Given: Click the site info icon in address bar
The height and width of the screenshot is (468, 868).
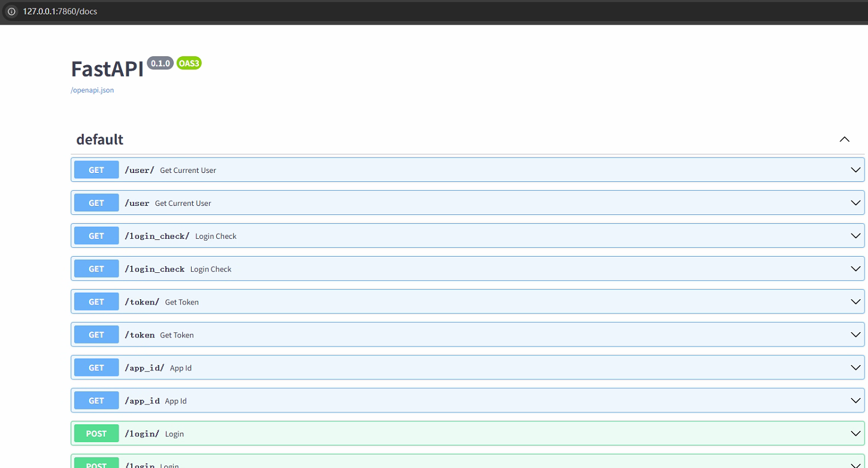Looking at the screenshot, I should pyautogui.click(x=11, y=11).
